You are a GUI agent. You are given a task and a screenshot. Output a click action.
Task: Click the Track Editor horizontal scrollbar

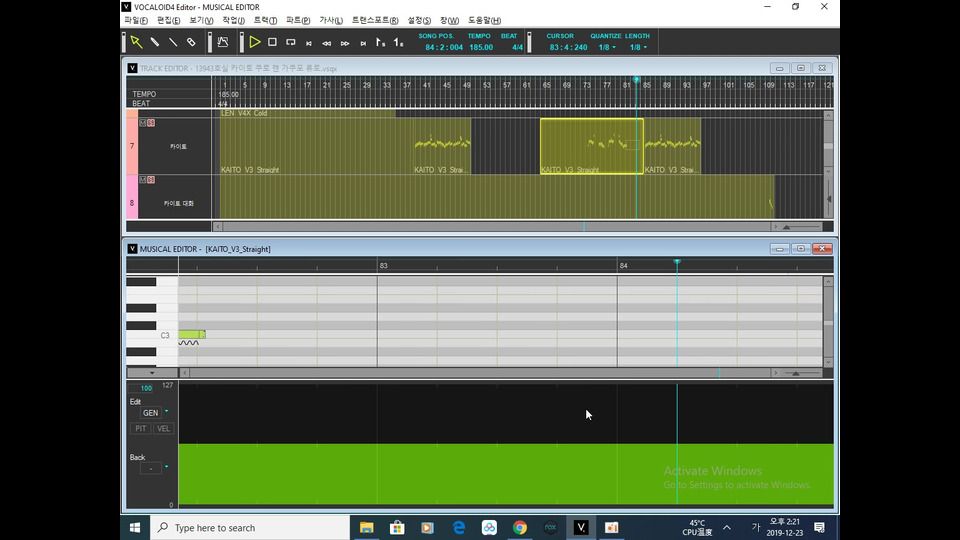[496, 227]
